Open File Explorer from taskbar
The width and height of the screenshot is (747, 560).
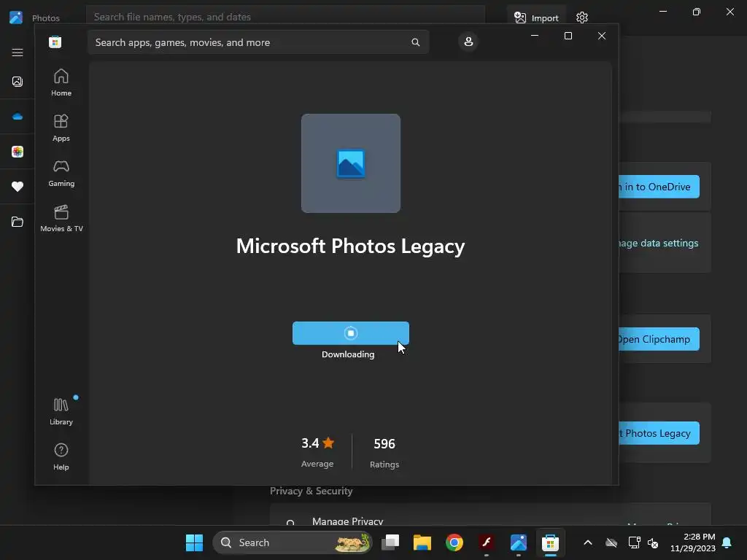pyautogui.click(x=422, y=542)
